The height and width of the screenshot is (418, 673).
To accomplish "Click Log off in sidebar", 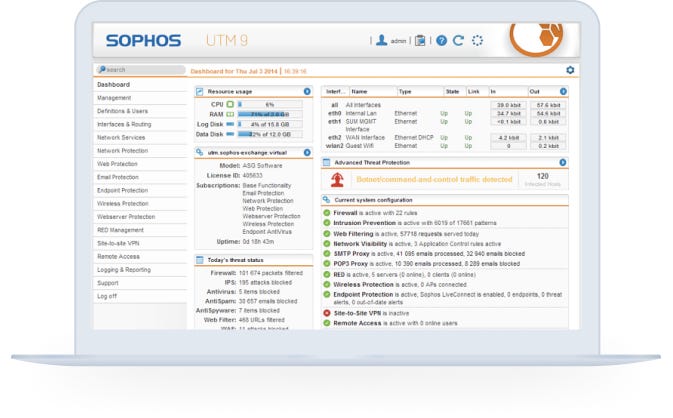I will click(140, 297).
